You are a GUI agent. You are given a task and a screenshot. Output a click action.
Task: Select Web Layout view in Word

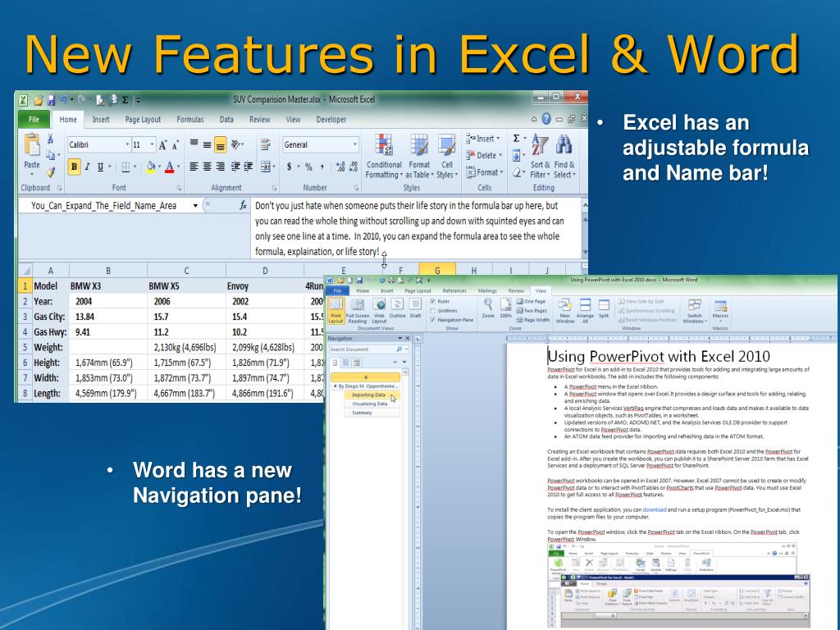click(x=379, y=311)
